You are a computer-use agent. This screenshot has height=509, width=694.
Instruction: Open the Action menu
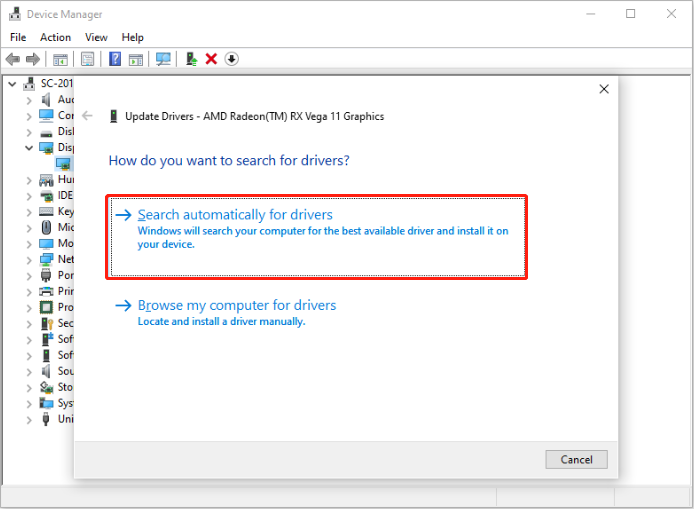coord(55,37)
